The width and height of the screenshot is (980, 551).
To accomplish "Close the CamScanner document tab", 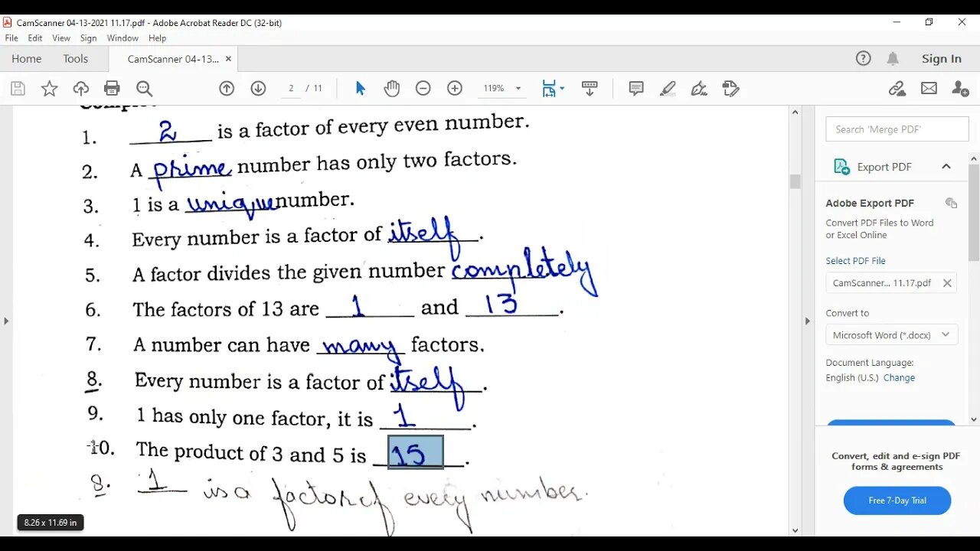I will click(229, 59).
